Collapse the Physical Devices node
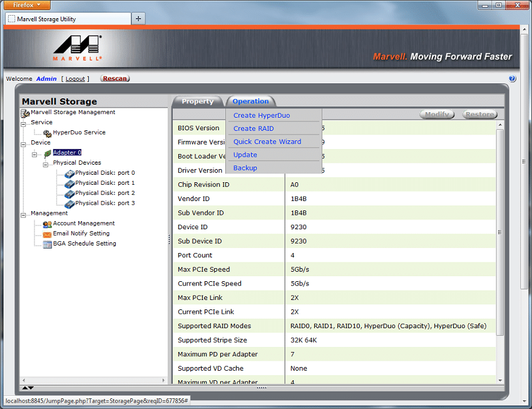 [x=46, y=165]
